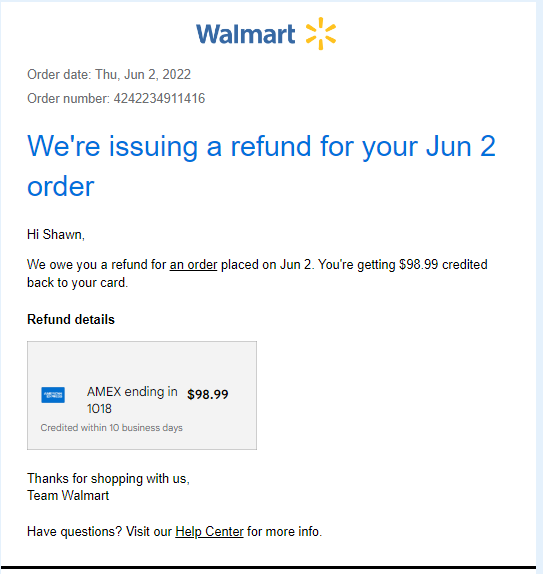Click the gray refund details card
543x574 pixels.
click(142, 395)
